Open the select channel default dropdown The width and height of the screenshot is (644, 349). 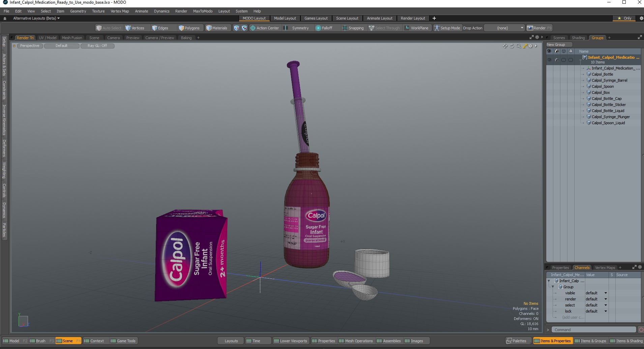pyautogui.click(x=596, y=305)
